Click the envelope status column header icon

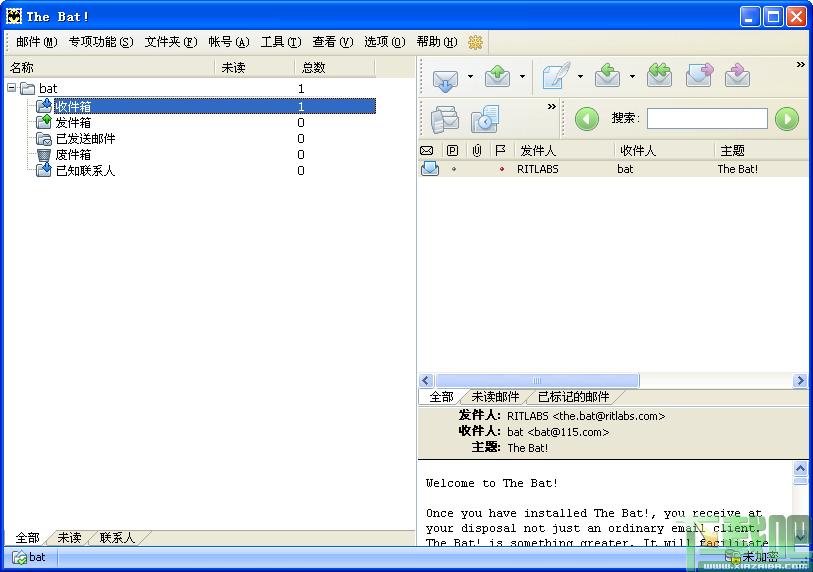pyautogui.click(x=427, y=151)
